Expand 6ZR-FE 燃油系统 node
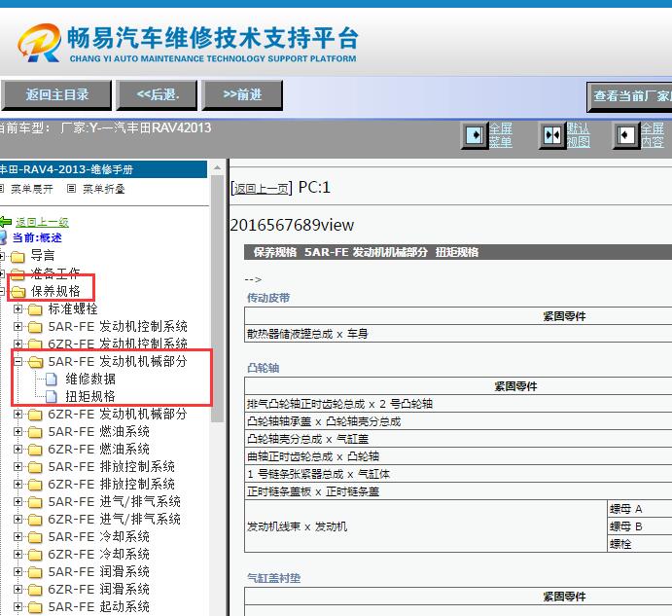672x616 pixels. [x=18, y=450]
